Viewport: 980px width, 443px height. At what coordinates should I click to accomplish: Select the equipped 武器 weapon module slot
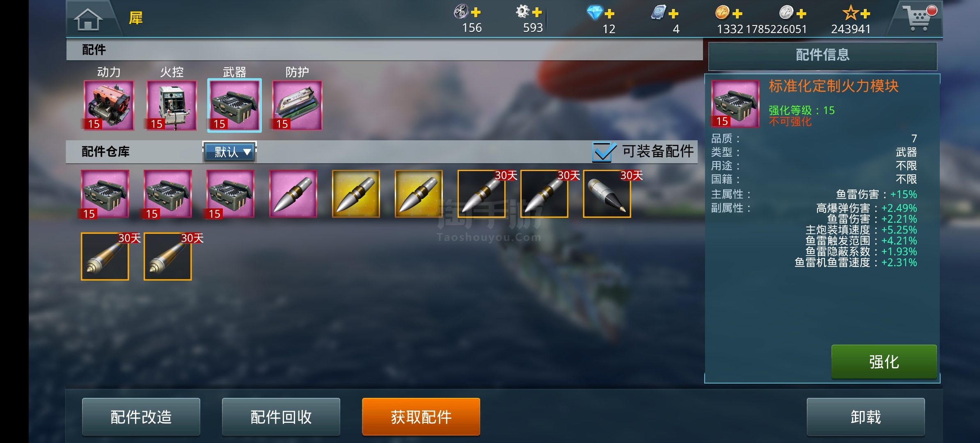click(x=234, y=105)
